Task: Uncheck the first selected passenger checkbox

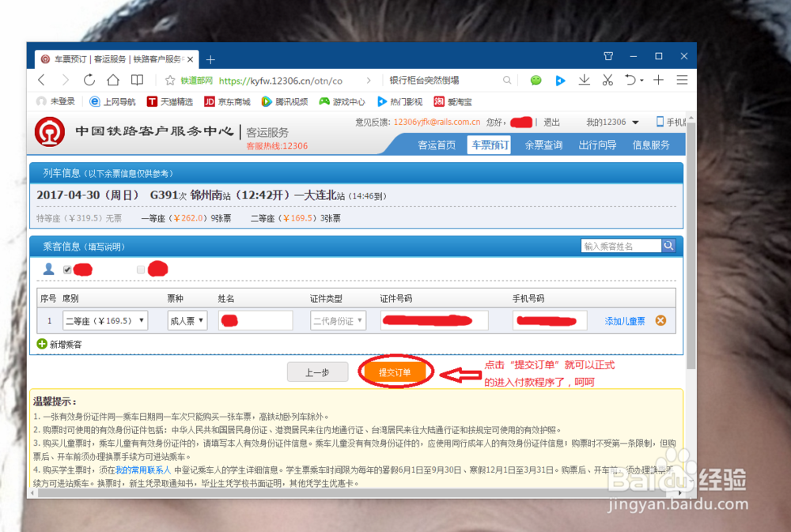Action: 67,270
